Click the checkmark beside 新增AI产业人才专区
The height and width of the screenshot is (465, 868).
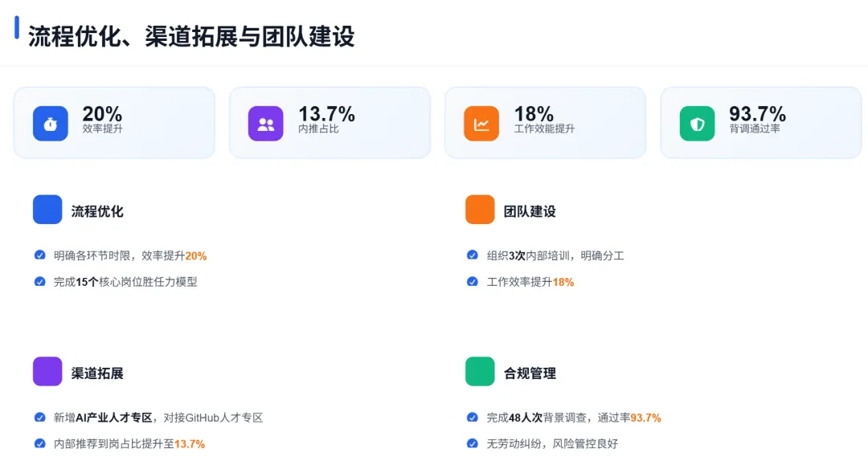coord(39,417)
